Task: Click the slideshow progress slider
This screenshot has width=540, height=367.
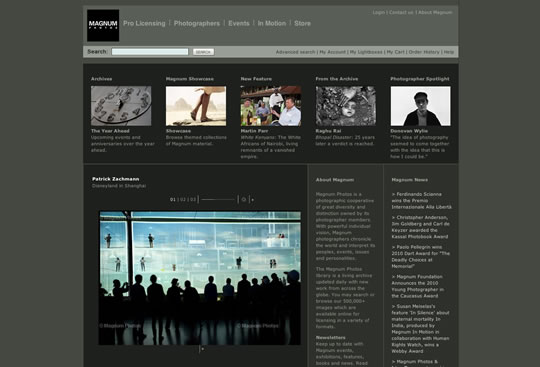Action: coord(218,199)
